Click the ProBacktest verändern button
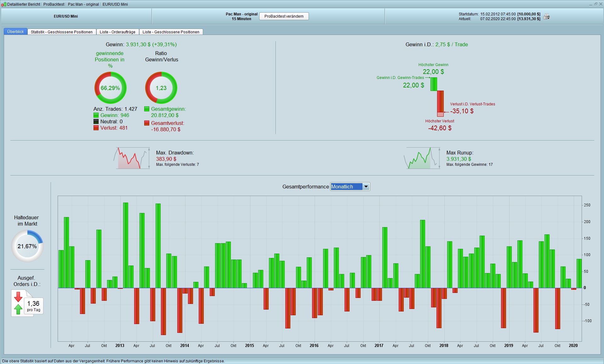 284,16
